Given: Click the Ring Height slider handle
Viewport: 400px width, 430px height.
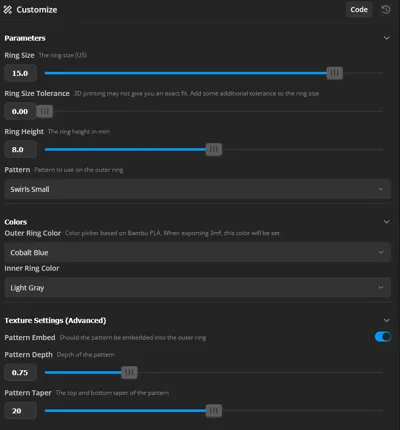Looking at the screenshot, I should 214,149.
